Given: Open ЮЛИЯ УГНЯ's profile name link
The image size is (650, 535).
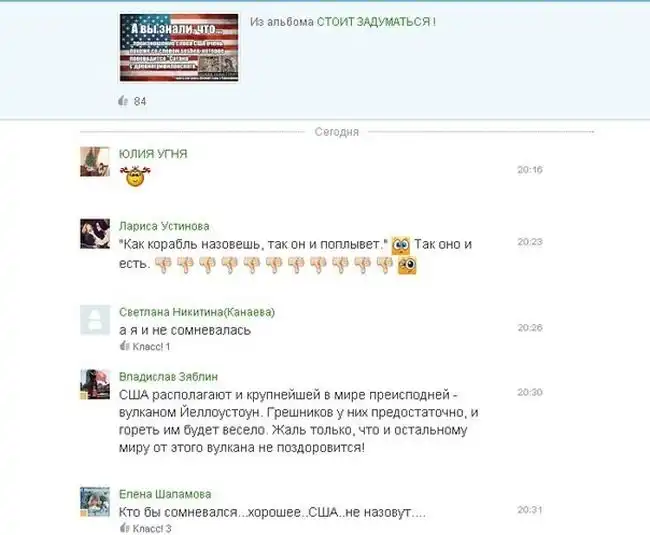Looking at the screenshot, I should point(153,154).
